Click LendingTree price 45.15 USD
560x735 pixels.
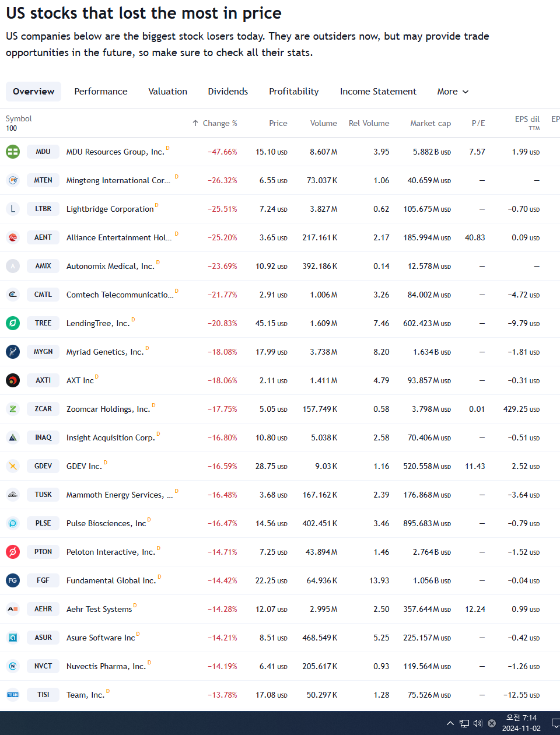271,323
